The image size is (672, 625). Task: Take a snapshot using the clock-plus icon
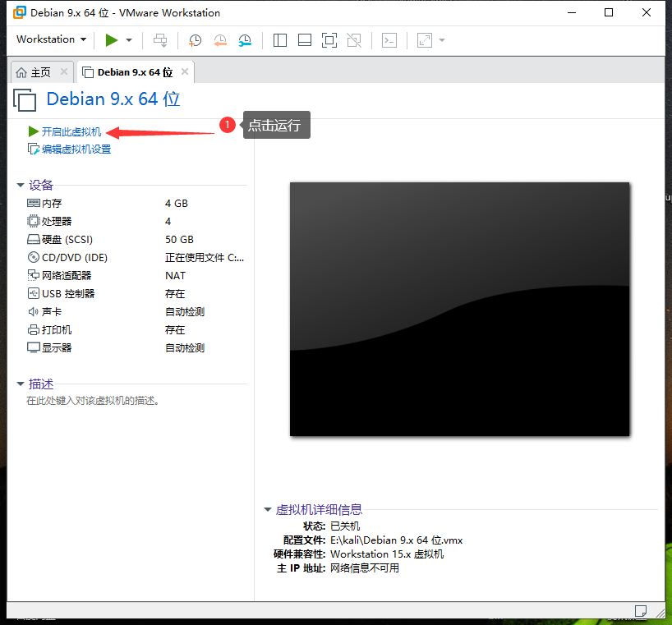click(x=195, y=40)
